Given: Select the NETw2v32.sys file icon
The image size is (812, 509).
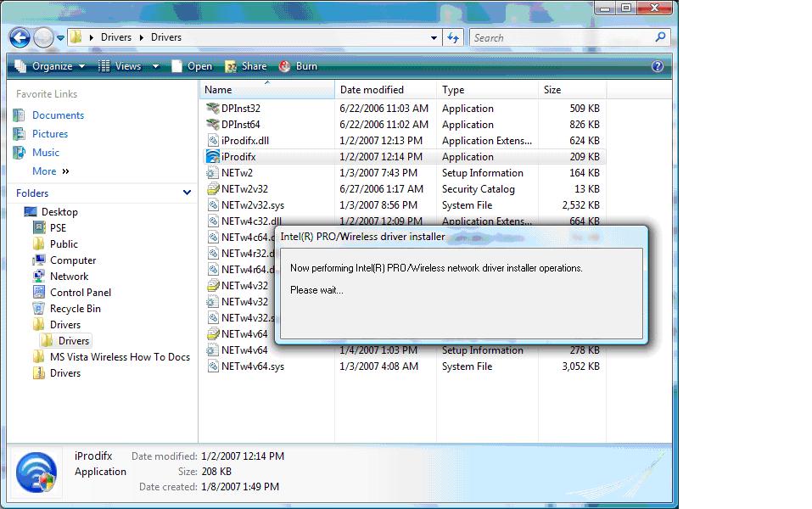Looking at the screenshot, I should [213, 205].
